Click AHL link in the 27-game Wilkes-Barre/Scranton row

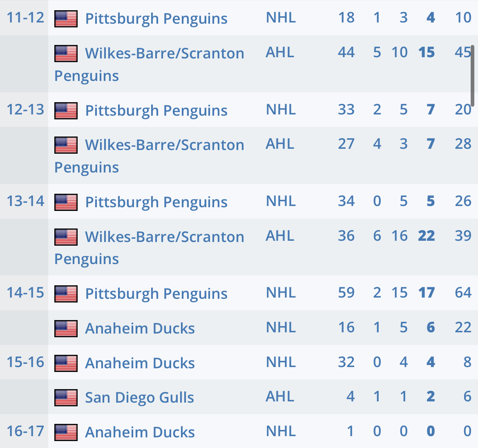(280, 144)
